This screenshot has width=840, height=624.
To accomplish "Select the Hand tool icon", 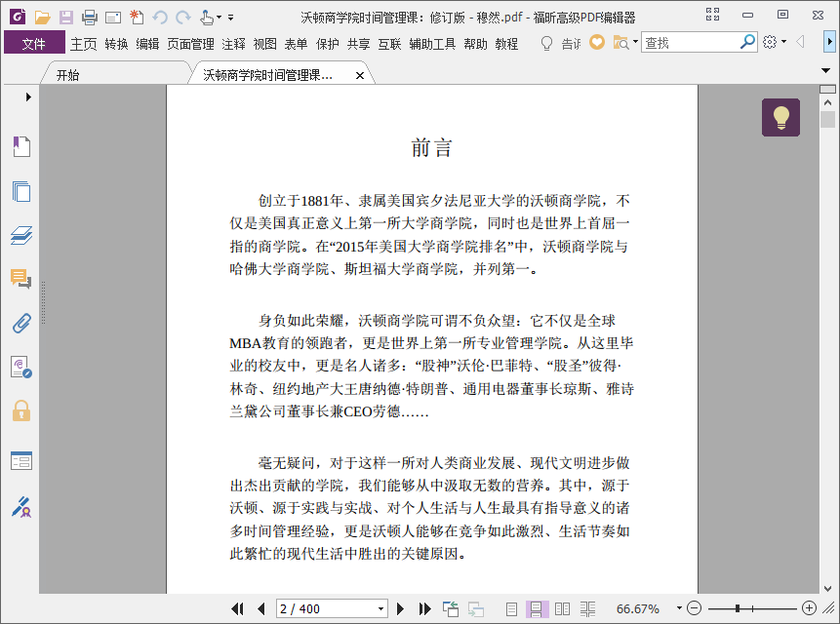I will coord(206,18).
